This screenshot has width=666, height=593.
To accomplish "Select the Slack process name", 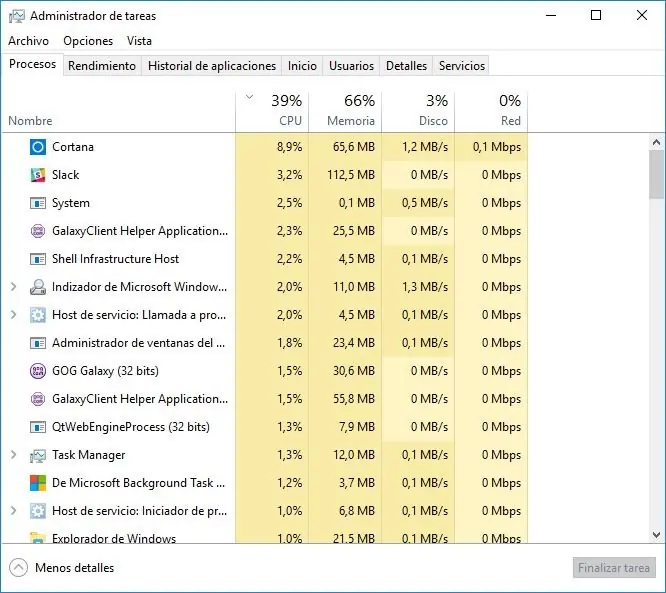I will click(x=65, y=175).
